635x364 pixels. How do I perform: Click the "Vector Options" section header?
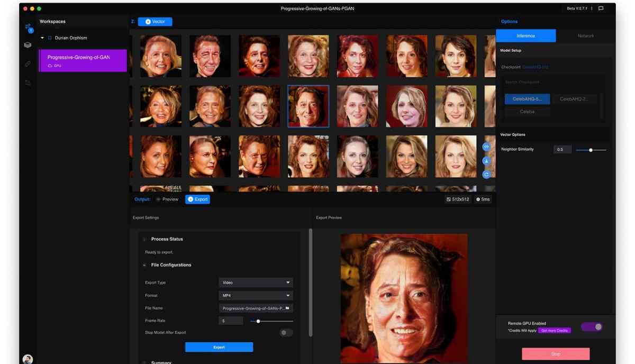coord(513,134)
